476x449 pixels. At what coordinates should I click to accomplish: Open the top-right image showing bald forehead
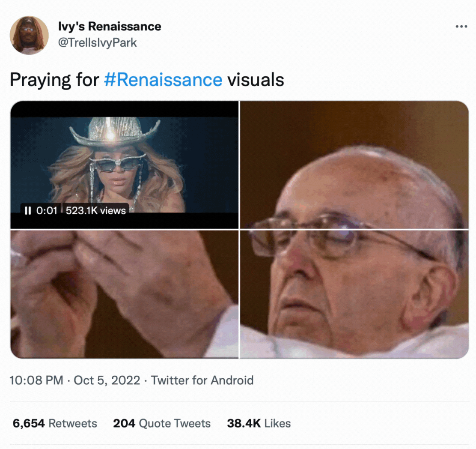(354, 165)
